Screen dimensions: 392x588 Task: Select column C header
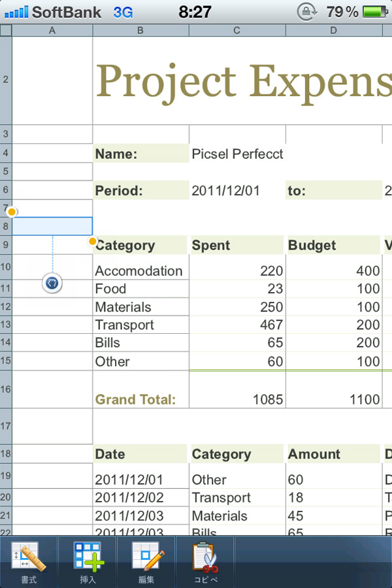tap(237, 31)
